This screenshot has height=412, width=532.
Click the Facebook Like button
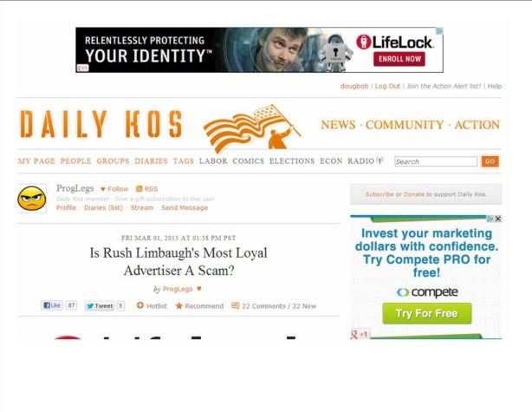pyautogui.click(x=52, y=305)
